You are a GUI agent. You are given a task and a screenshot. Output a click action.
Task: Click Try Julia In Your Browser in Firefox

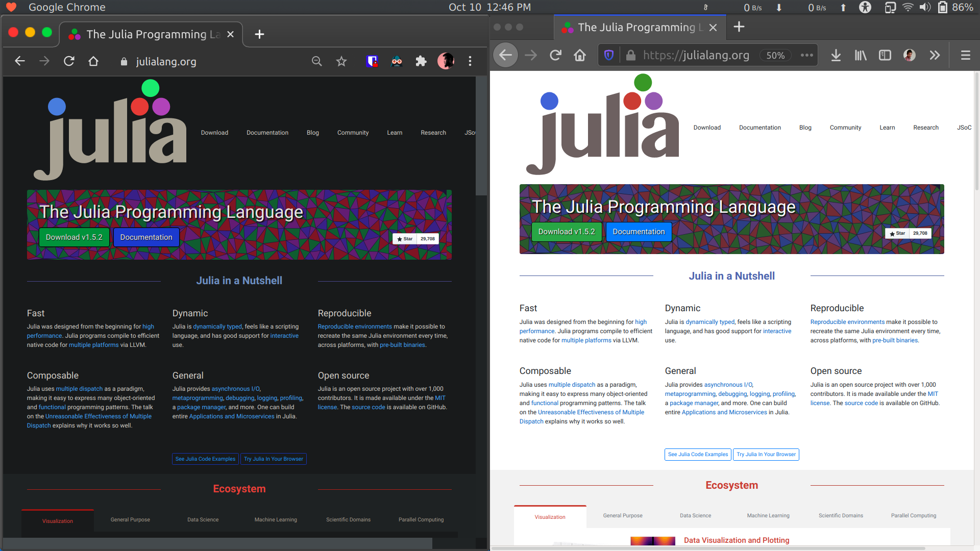pos(766,455)
